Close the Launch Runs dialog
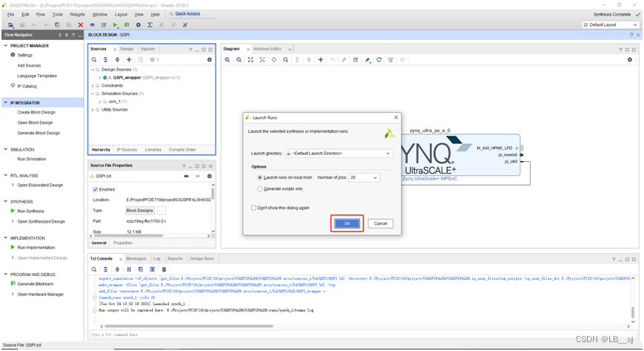The image size is (644, 351). pos(396,118)
